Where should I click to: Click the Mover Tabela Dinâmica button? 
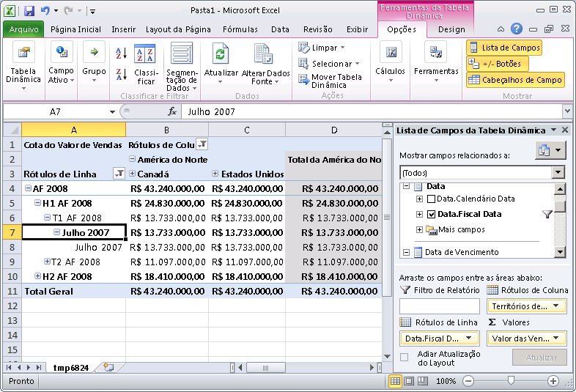pyautogui.click(x=331, y=81)
